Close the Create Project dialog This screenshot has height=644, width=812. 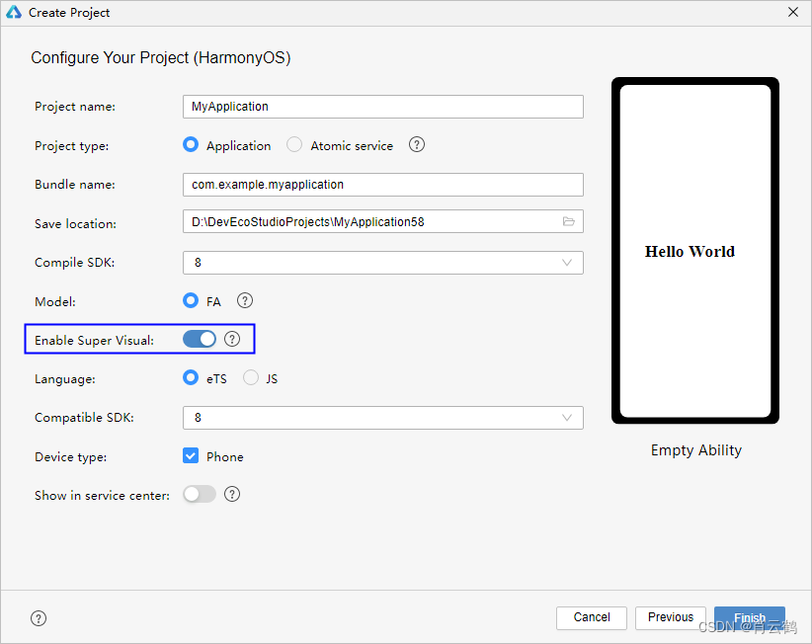click(x=793, y=12)
